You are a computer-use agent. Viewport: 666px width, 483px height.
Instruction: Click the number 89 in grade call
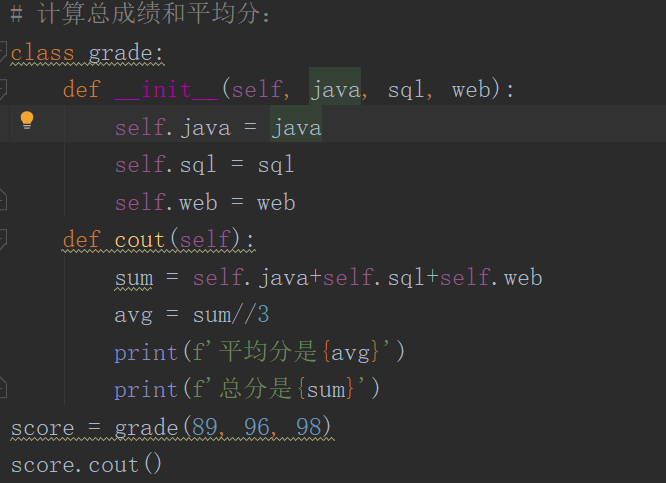(205, 427)
